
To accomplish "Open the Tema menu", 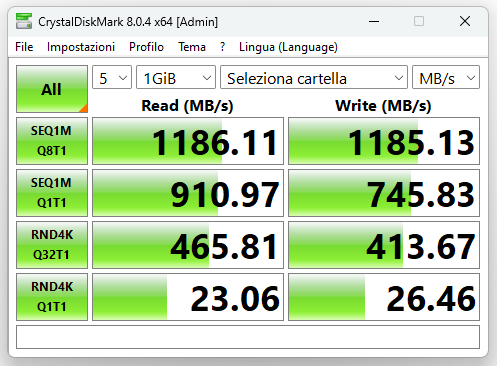I will pos(192,47).
